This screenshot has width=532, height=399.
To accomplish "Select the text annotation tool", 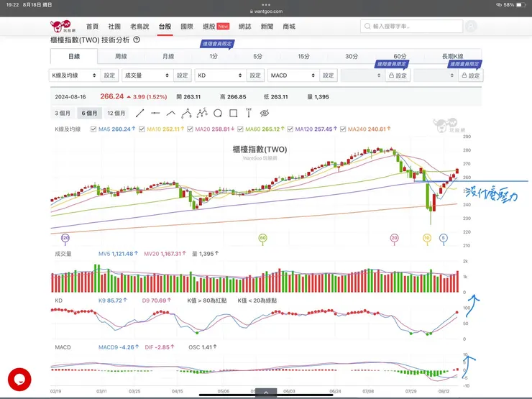I will (x=249, y=113).
